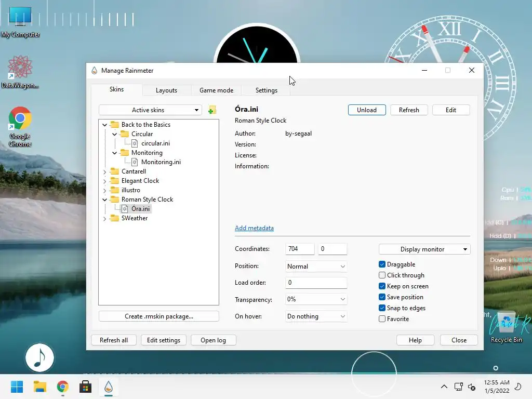Collapse the Back to the Basics folder
This screenshot has width=532, height=399.
point(104,125)
